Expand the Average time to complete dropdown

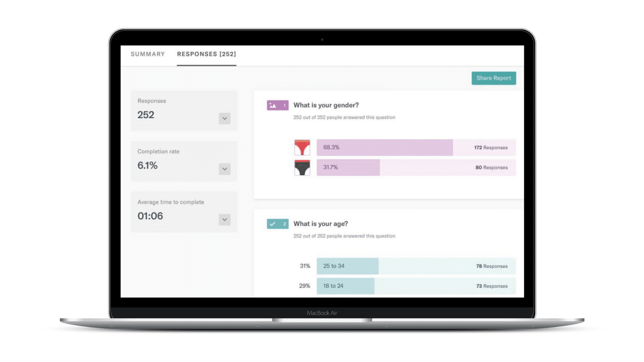pyautogui.click(x=224, y=219)
